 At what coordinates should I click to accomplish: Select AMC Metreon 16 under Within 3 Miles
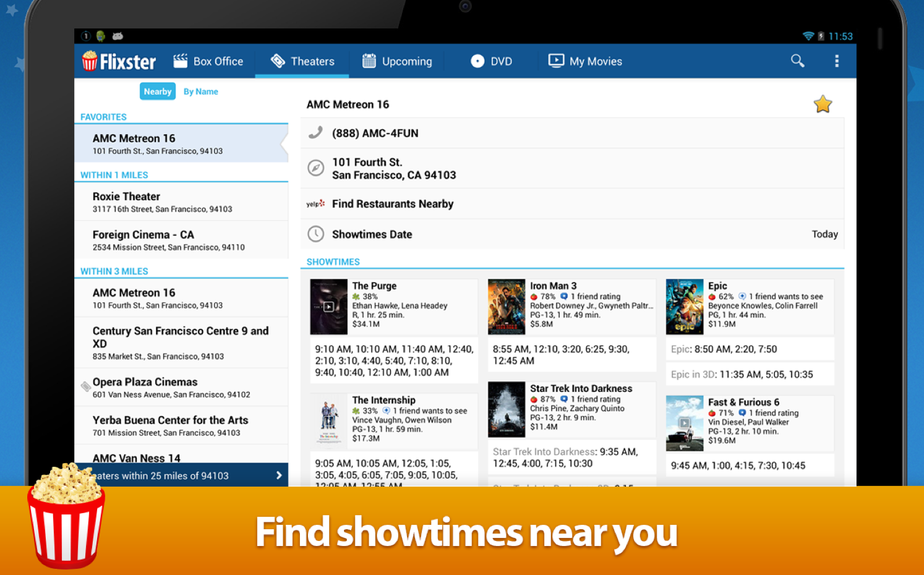click(x=181, y=298)
